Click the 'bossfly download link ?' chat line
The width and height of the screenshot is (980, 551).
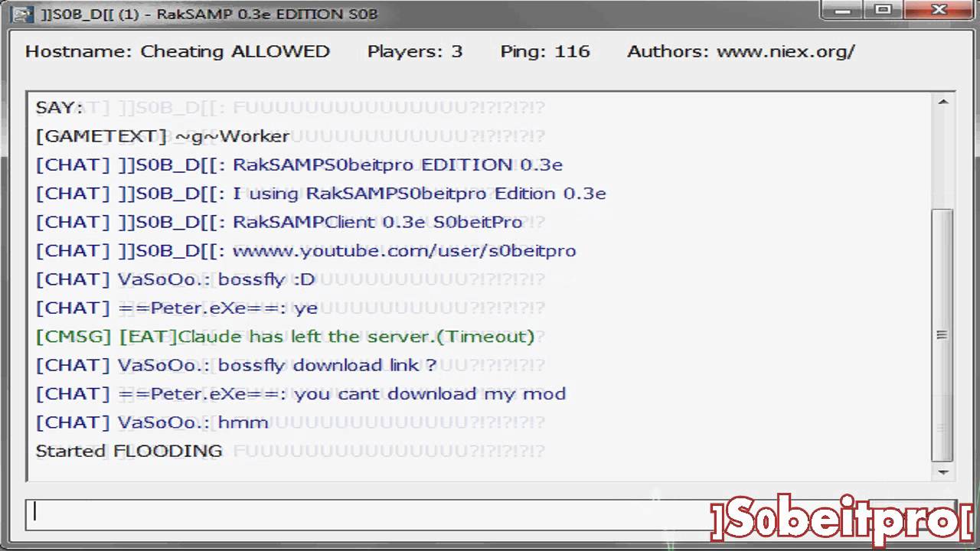tap(236, 365)
